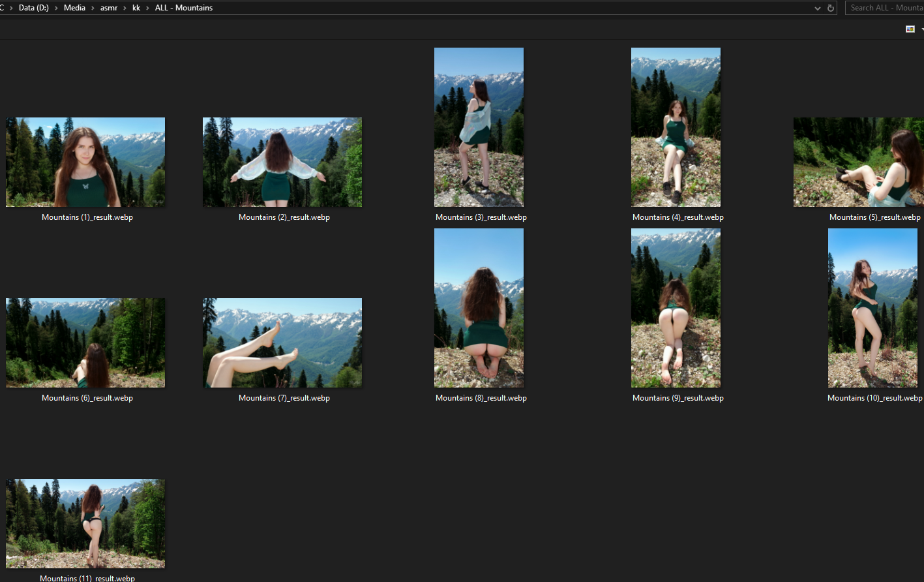Select the Mountains (1) portrait thumbnail
The width and height of the screenshot is (924, 582).
point(85,162)
